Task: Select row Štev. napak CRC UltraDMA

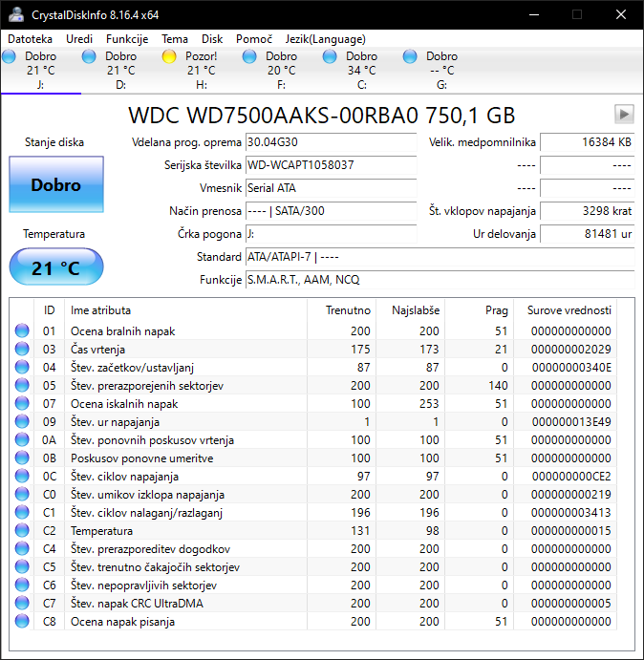Action: [313, 603]
